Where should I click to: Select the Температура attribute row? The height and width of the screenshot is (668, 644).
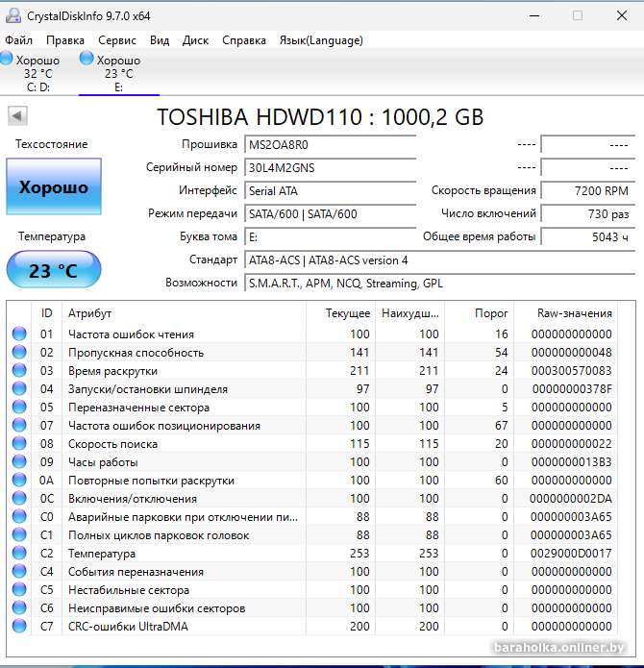(312, 554)
